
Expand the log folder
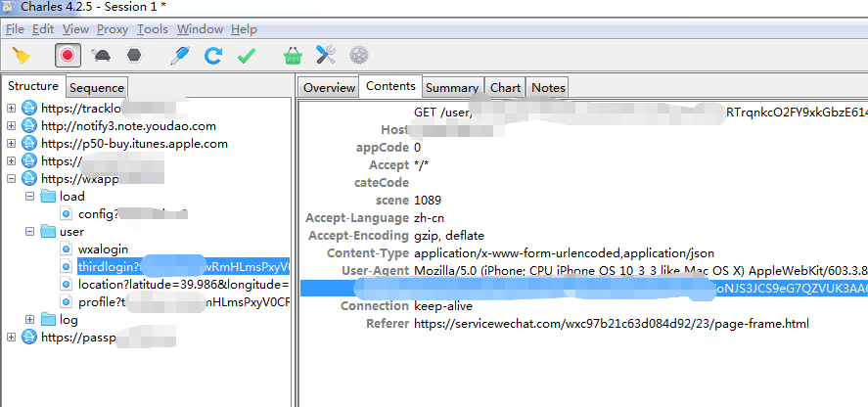pyautogui.click(x=29, y=320)
